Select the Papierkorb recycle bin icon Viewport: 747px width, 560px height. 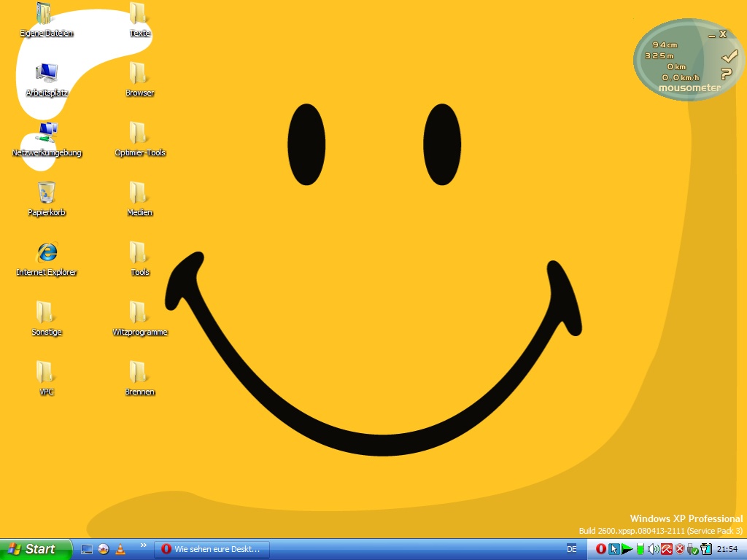tap(47, 192)
